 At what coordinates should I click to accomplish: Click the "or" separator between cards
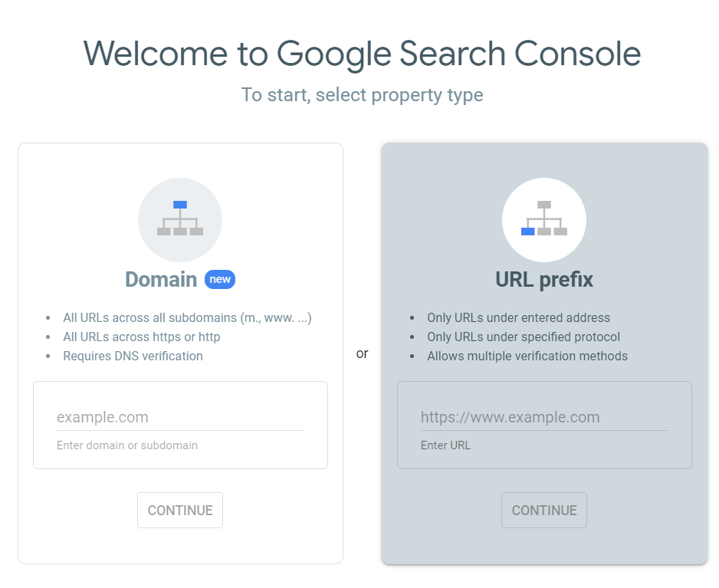pos(362,354)
